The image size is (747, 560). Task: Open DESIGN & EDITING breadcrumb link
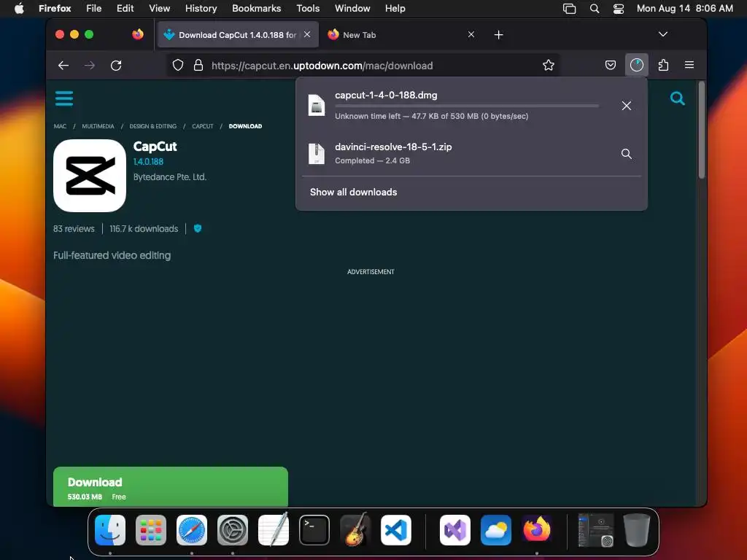(x=153, y=126)
